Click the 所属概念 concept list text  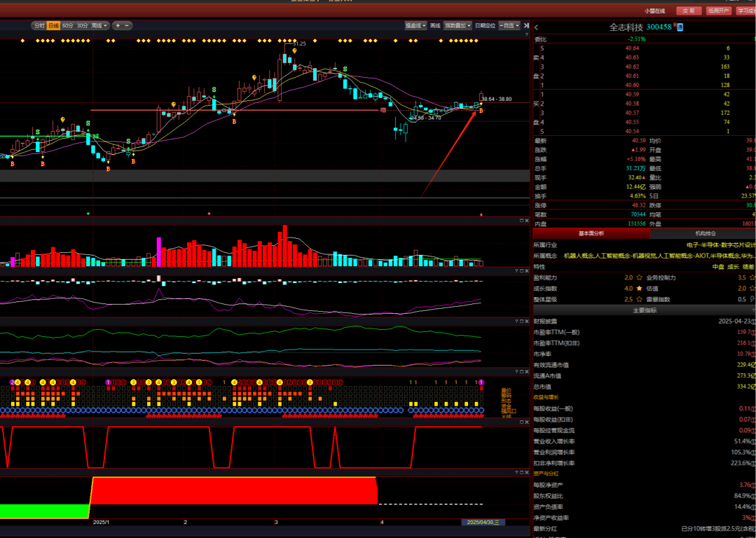tap(659, 256)
